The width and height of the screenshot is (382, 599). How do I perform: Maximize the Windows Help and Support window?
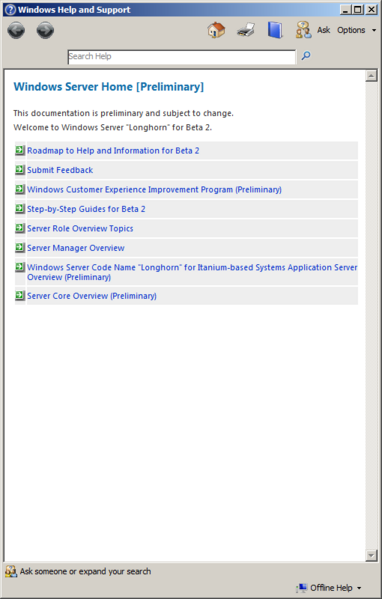(x=358, y=10)
